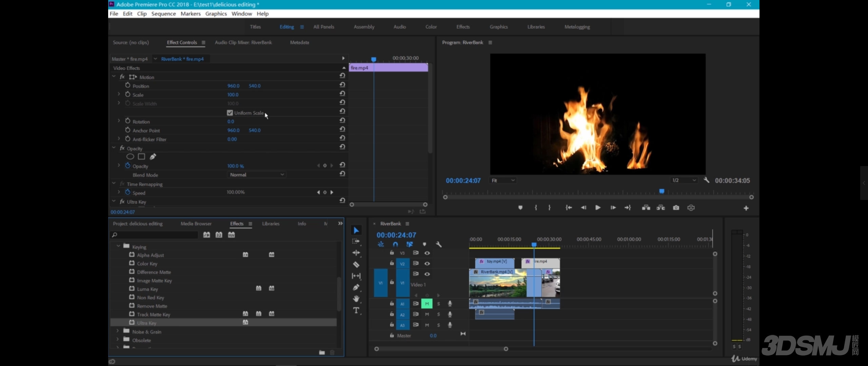This screenshot has width=868, height=366.
Task: Select the Slip tool
Action: tap(356, 276)
